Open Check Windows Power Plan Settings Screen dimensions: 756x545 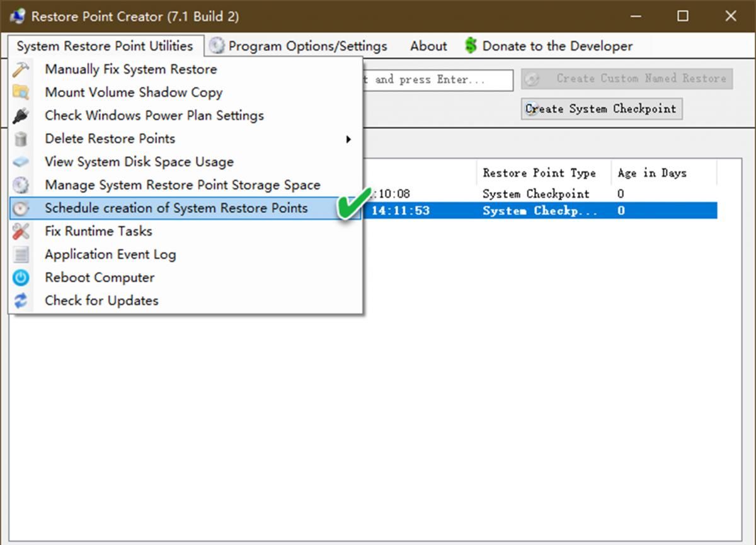pyautogui.click(x=186, y=116)
